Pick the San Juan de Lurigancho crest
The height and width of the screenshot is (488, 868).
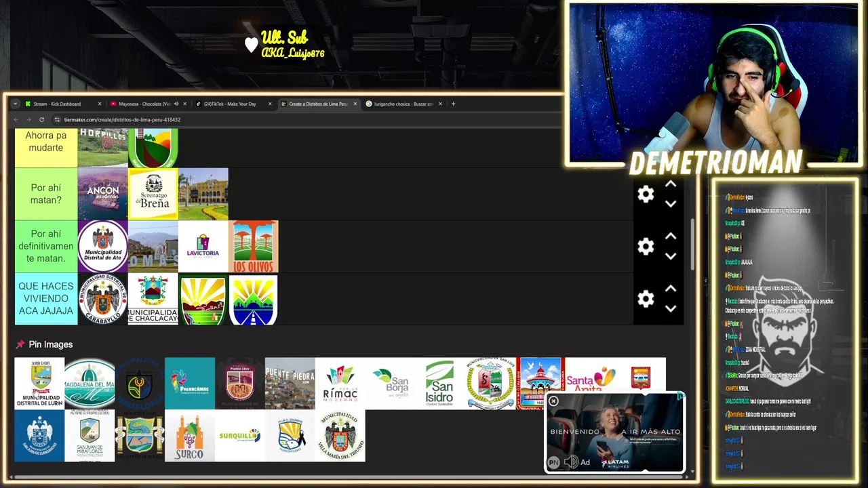pyautogui.click(x=39, y=435)
